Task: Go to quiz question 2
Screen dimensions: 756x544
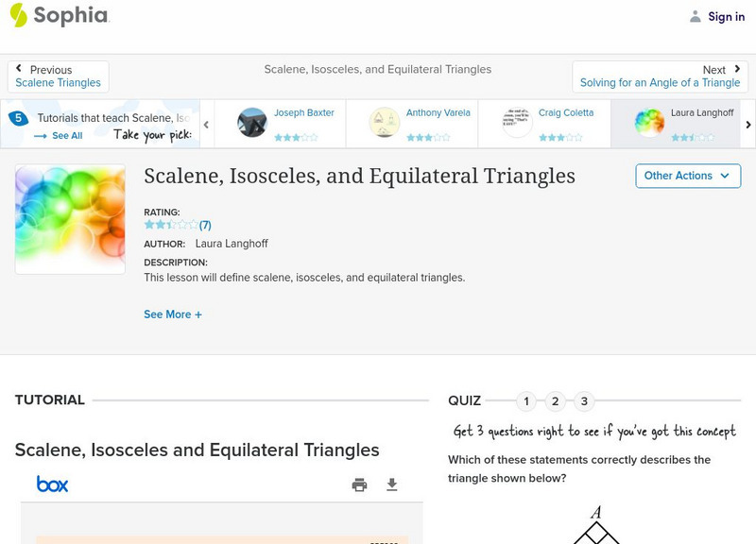Action: 556,401
